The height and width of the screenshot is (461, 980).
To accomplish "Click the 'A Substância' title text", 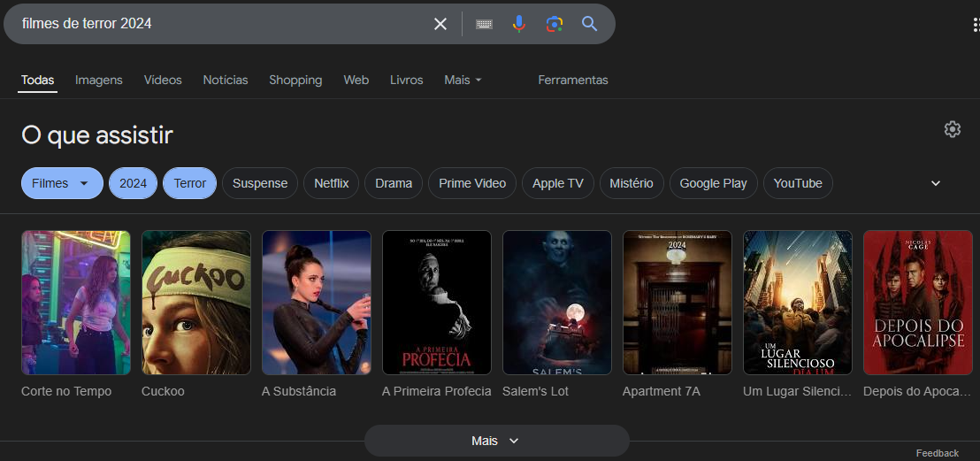I will pyautogui.click(x=299, y=392).
